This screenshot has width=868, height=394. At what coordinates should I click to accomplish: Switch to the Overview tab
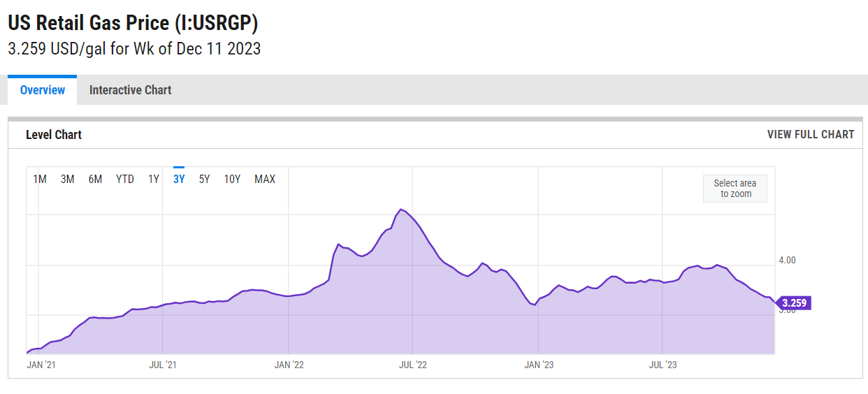pos(43,90)
